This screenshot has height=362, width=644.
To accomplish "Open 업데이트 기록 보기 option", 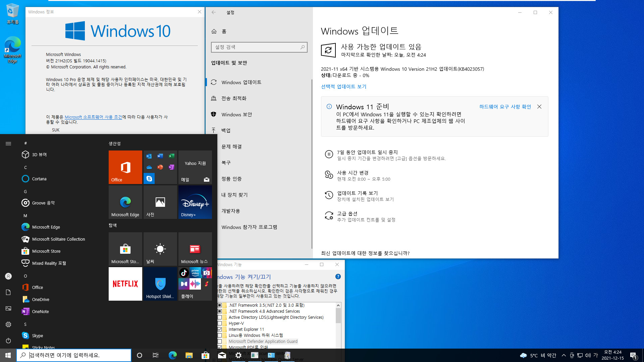I will coord(359,196).
